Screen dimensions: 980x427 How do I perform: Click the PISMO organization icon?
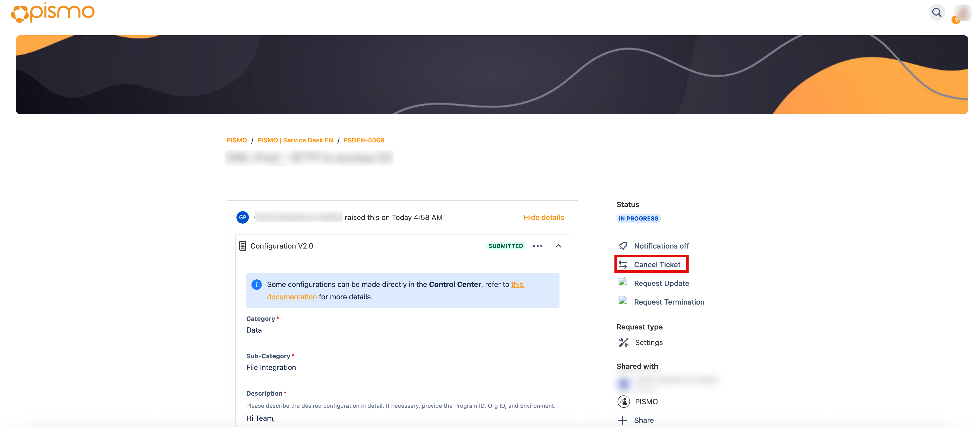click(624, 402)
